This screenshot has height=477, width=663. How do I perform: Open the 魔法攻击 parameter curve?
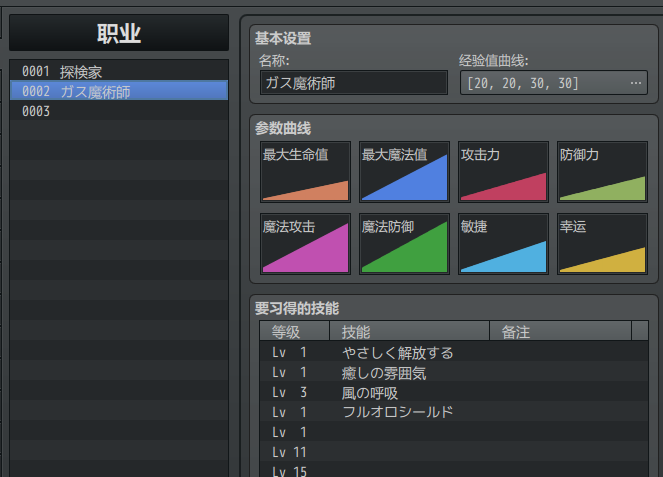305,244
